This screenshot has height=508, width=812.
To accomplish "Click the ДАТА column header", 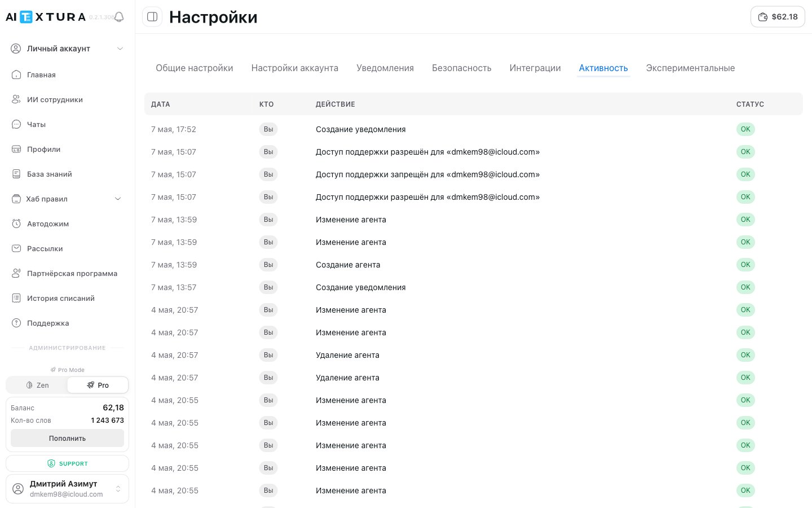I will tap(161, 104).
